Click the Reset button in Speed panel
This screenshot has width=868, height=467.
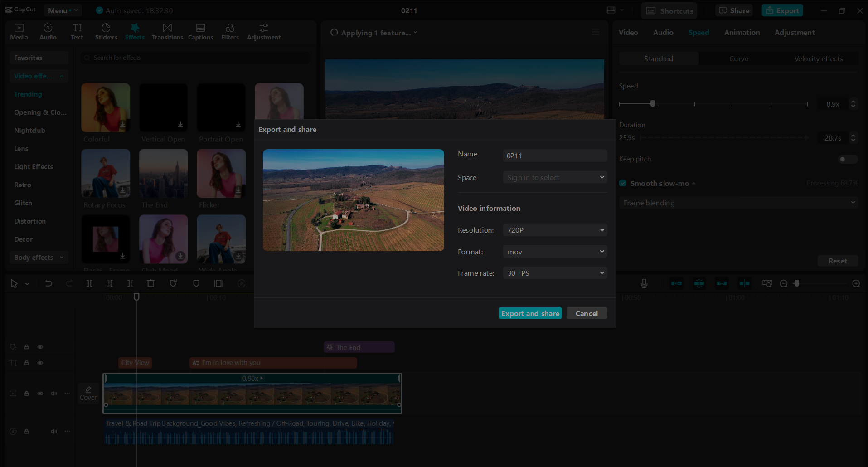click(x=838, y=261)
